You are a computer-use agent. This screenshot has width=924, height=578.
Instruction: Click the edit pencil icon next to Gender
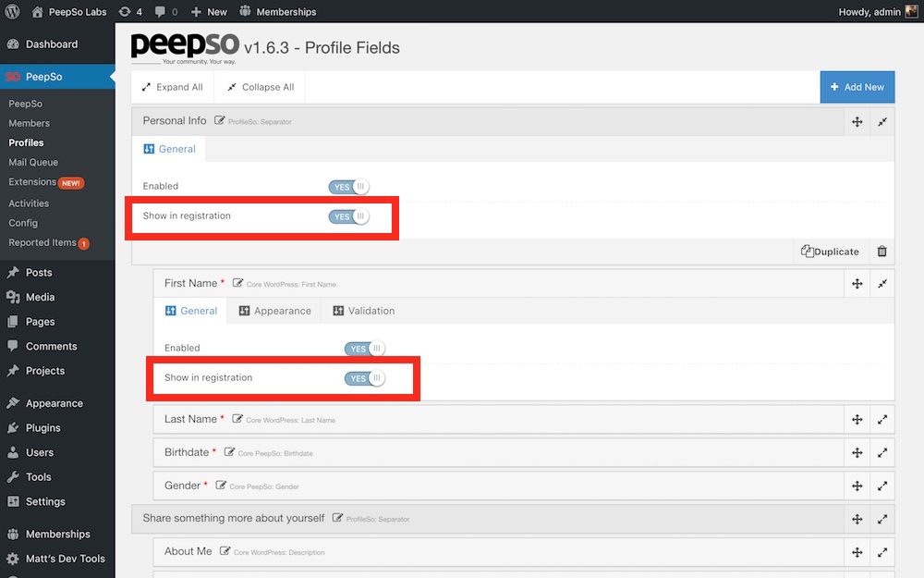(x=221, y=485)
